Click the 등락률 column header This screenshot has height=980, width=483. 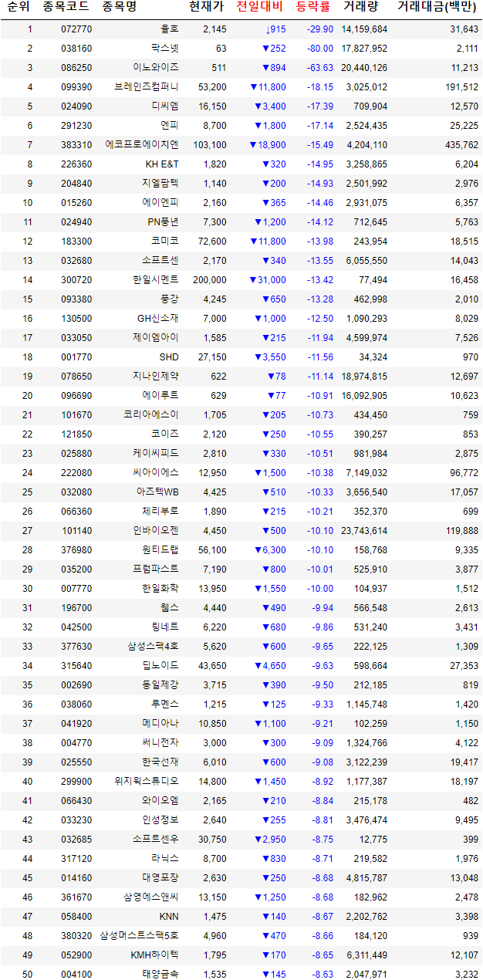[313, 8]
